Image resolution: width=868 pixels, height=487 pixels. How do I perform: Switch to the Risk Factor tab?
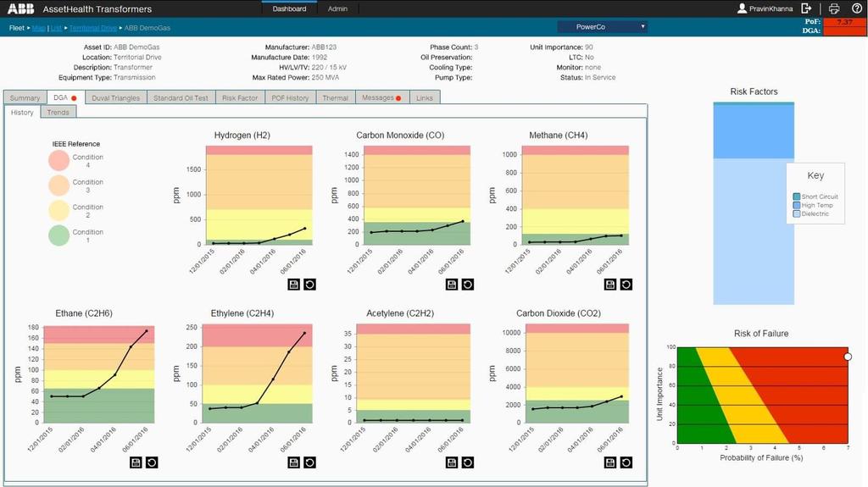tap(240, 98)
